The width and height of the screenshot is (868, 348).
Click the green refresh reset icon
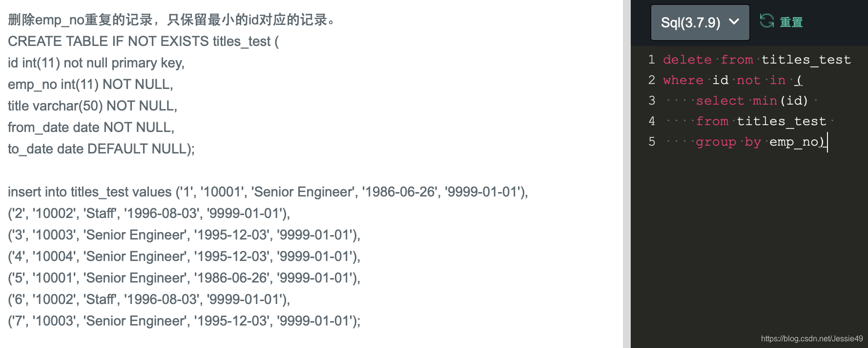coord(767,21)
